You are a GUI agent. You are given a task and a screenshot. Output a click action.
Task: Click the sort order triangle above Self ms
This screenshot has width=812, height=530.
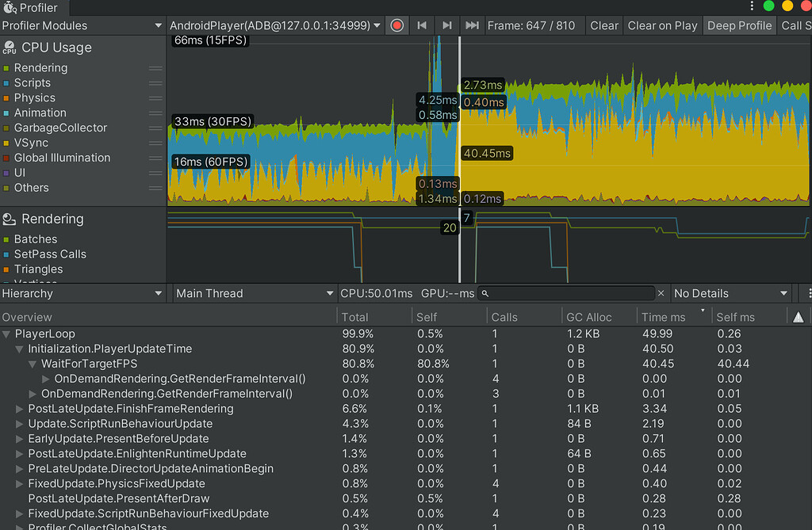point(799,315)
